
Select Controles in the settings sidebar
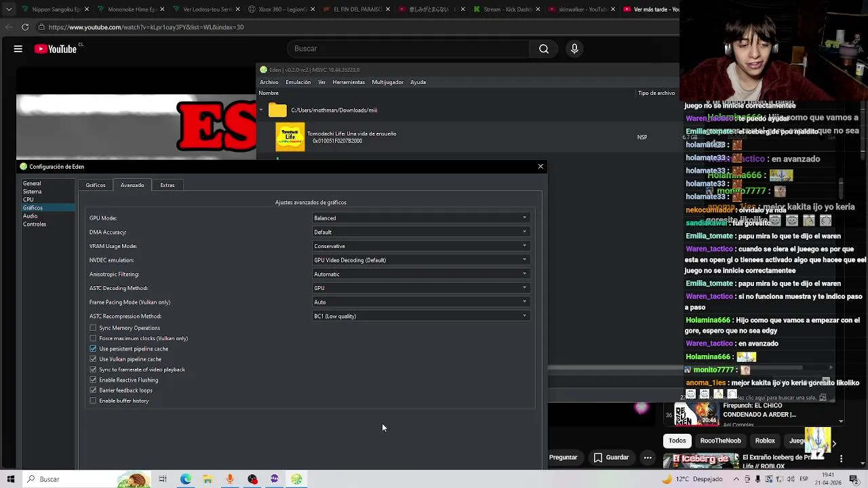(x=47, y=224)
